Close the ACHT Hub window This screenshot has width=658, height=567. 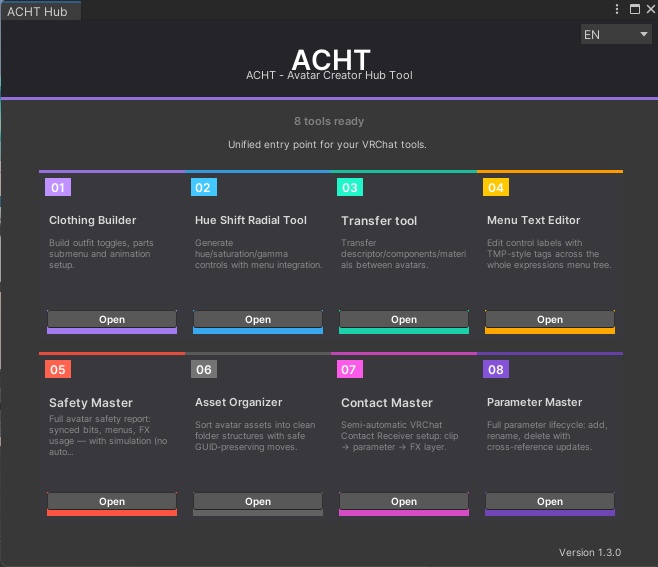pyautogui.click(x=651, y=9)
